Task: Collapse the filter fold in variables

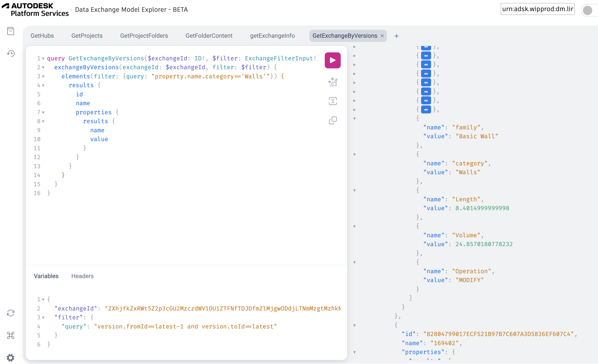Action: [x=43, y=317]
